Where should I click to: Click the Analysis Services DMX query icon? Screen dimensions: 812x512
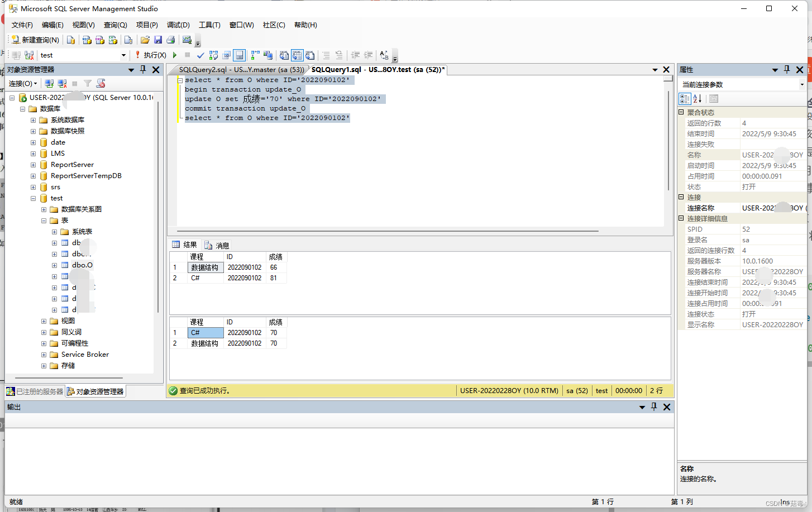[x=100, y=40]
